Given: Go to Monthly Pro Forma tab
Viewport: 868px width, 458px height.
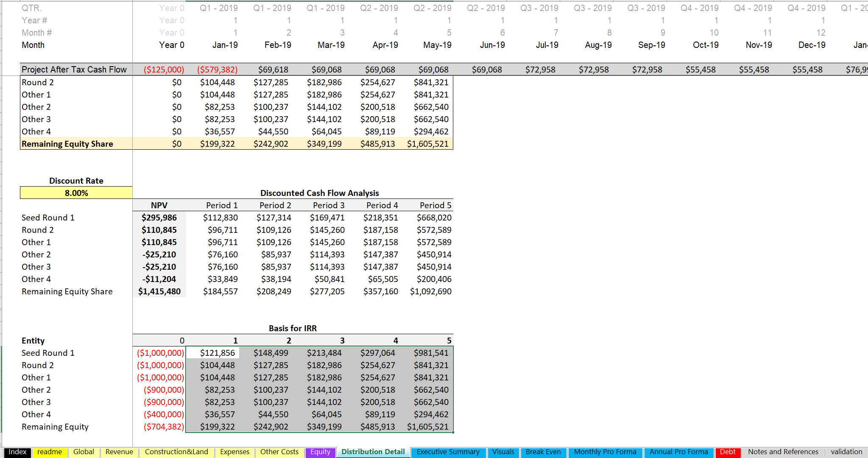Looking at the screenshot, I should coord(605,452).
